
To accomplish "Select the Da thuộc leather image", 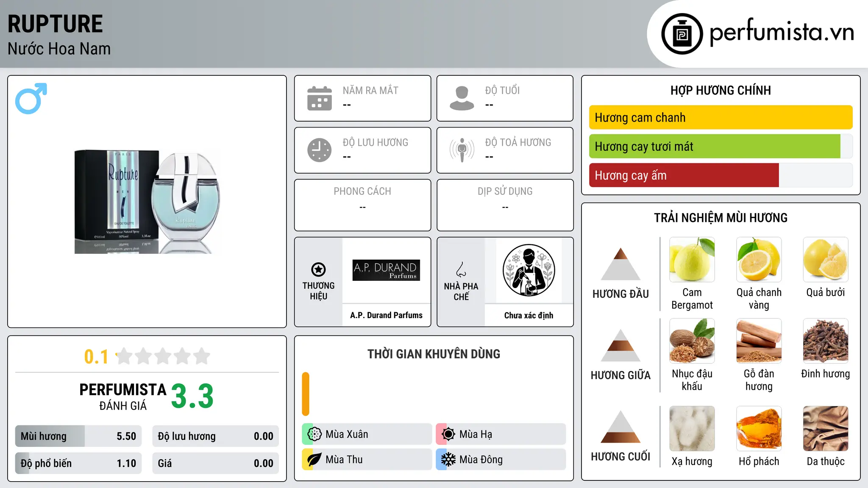I will coord(826,429).
